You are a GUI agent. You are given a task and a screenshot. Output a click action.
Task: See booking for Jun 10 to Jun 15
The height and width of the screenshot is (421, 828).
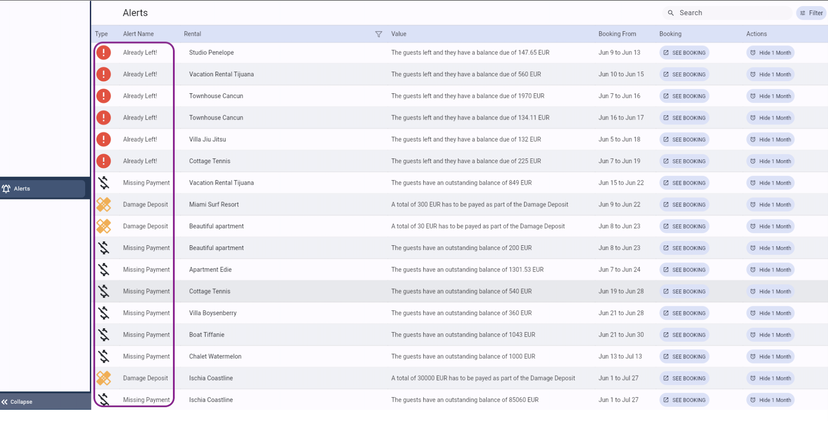(684, 74)
